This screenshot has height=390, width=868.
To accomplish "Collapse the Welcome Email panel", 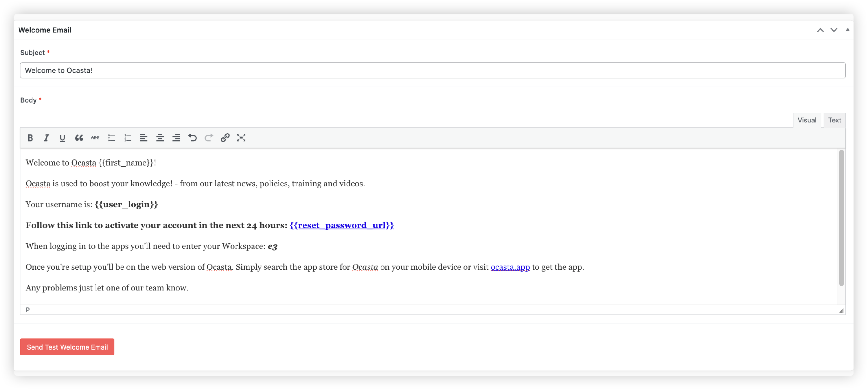I will [x=847, y=30].
